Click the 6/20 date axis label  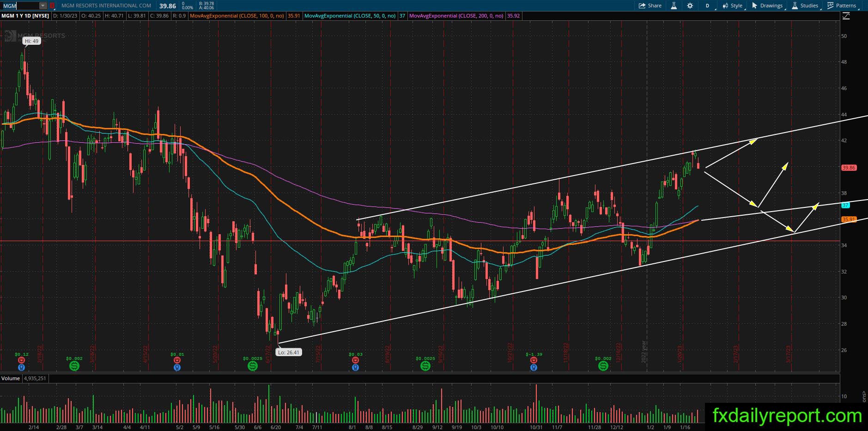click(276, 427)
